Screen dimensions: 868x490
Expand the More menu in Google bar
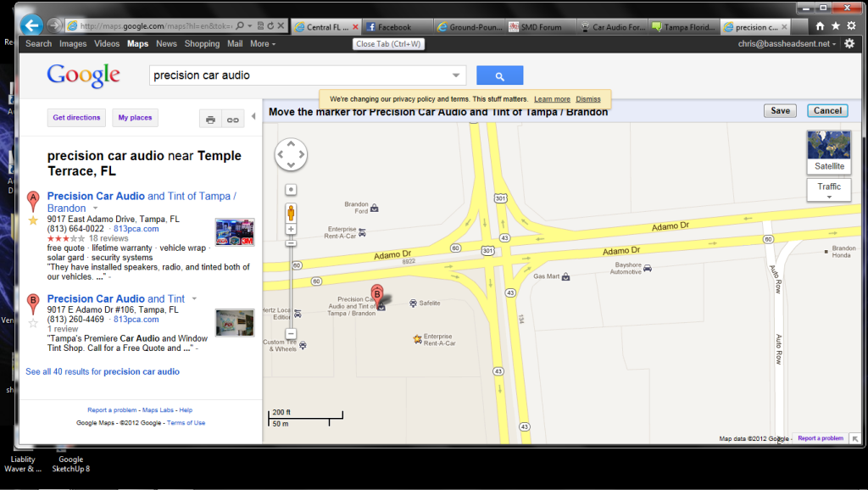[264, 43]
